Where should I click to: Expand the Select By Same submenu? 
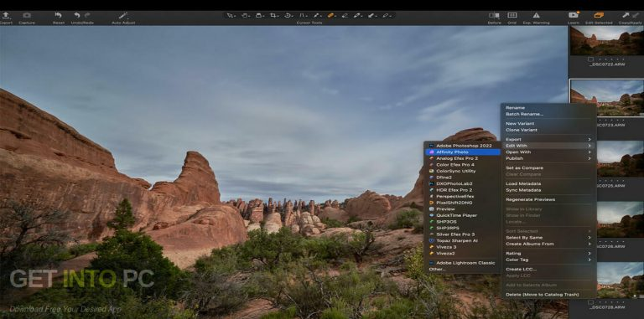click(548, 238)
